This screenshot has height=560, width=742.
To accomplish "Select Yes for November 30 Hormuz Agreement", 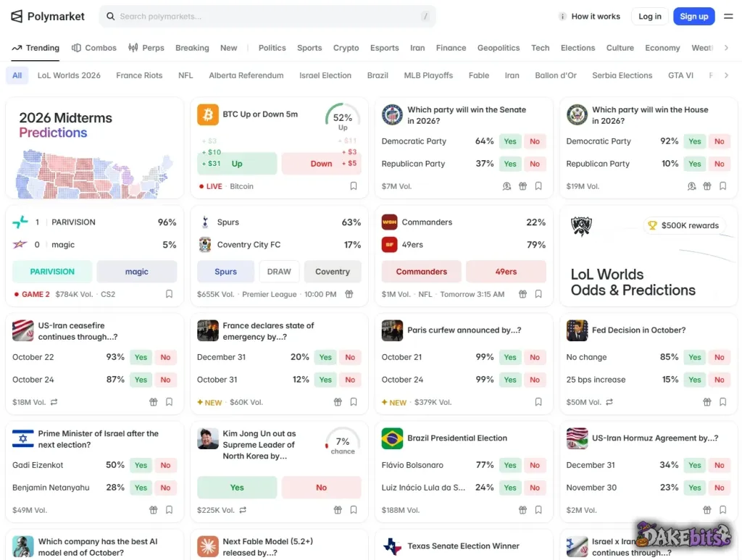I will (x=694, y=487).
